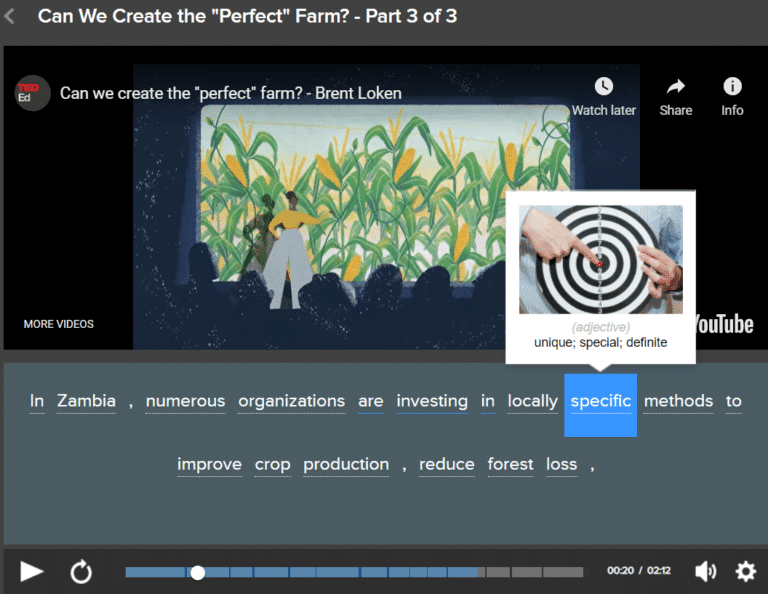
Task: Click the Watch later clock icon
Action: coord(603,87)
